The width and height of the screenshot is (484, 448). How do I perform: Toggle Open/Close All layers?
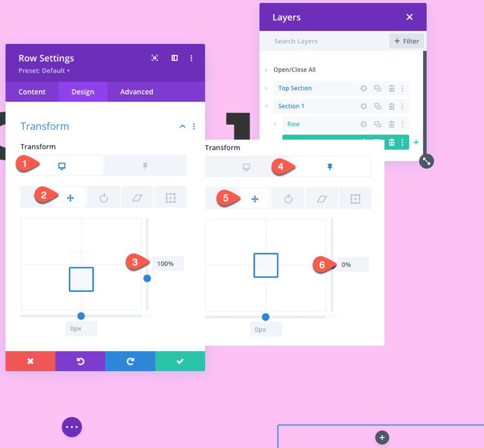click(x=294, y=70)
